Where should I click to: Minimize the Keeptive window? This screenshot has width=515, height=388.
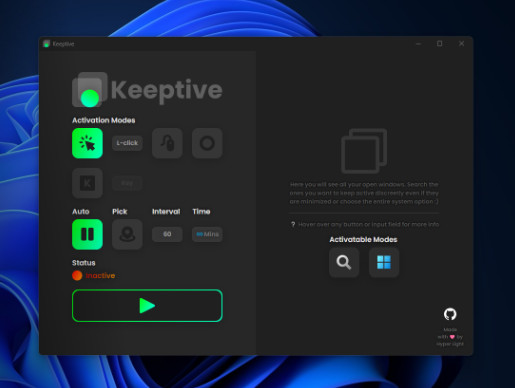tap(419, 44)
